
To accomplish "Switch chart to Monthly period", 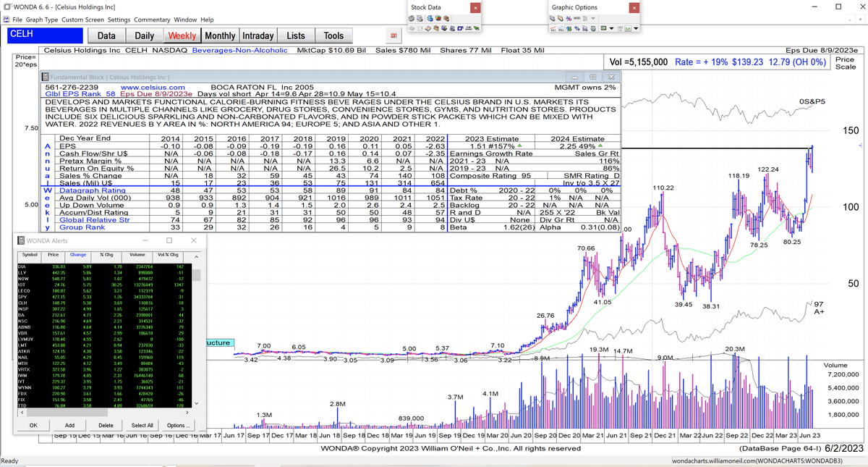I will (x=220, y=35).
